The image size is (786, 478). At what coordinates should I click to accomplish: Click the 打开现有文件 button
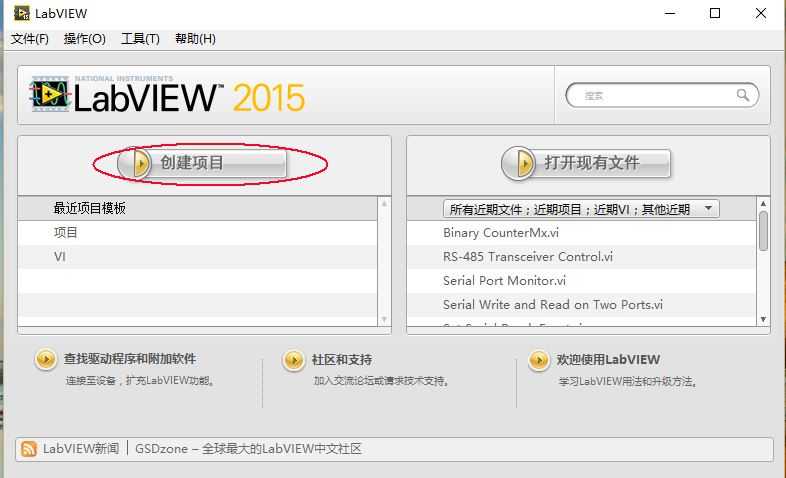586,163
